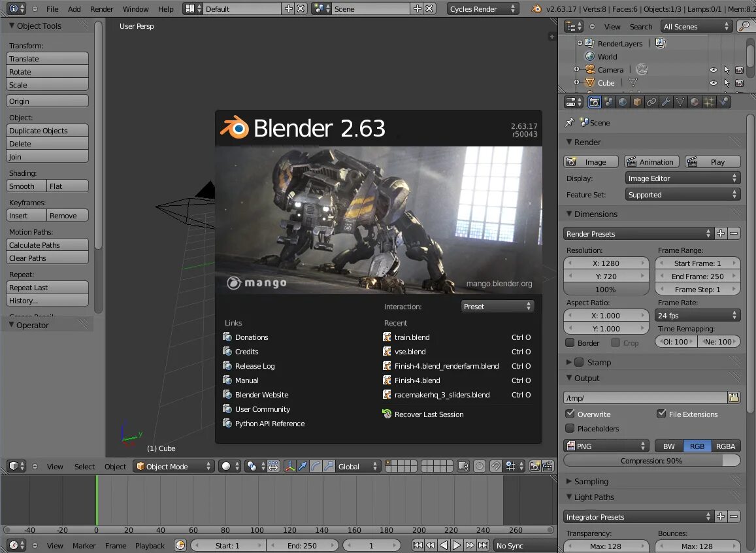Click the Recover Last Session icon
This screenshot has height=553, width=756.
pos(387,414)
